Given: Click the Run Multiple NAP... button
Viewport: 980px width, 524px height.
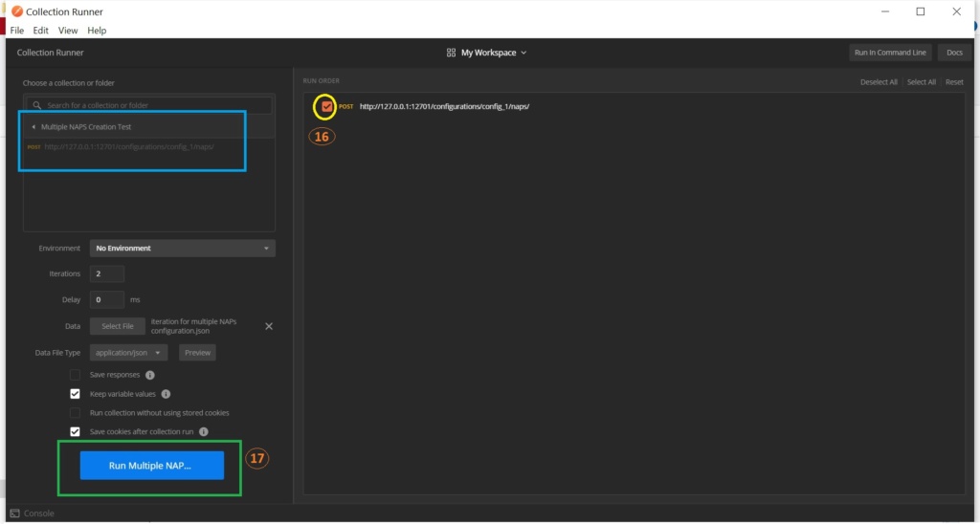Looking at the screenshot, I should tap(152, 466).
